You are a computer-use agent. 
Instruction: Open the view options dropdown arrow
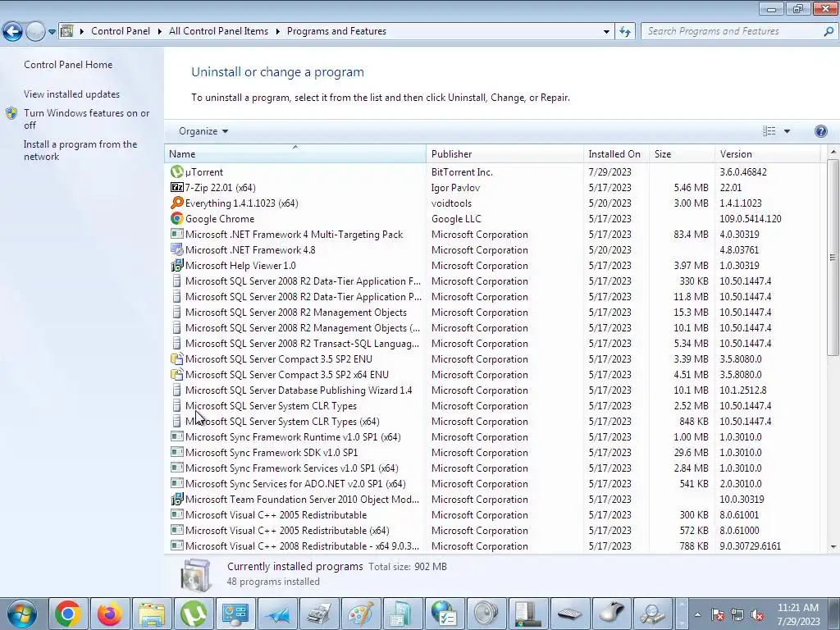coord(787,131)
